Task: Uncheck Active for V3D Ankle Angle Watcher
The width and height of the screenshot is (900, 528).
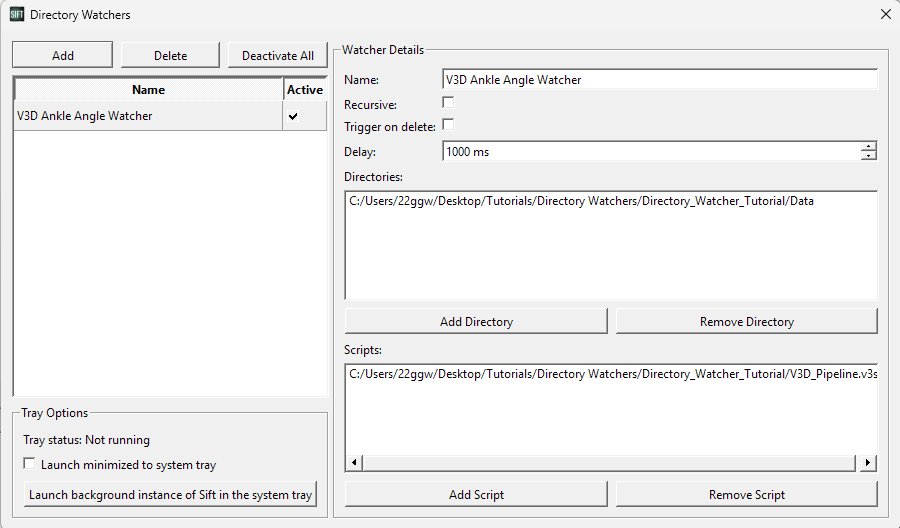Action: click(293, 116)
